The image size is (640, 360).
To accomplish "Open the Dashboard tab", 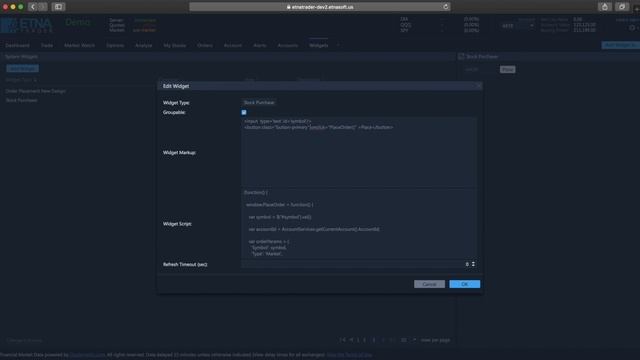I will coord(17,45).
